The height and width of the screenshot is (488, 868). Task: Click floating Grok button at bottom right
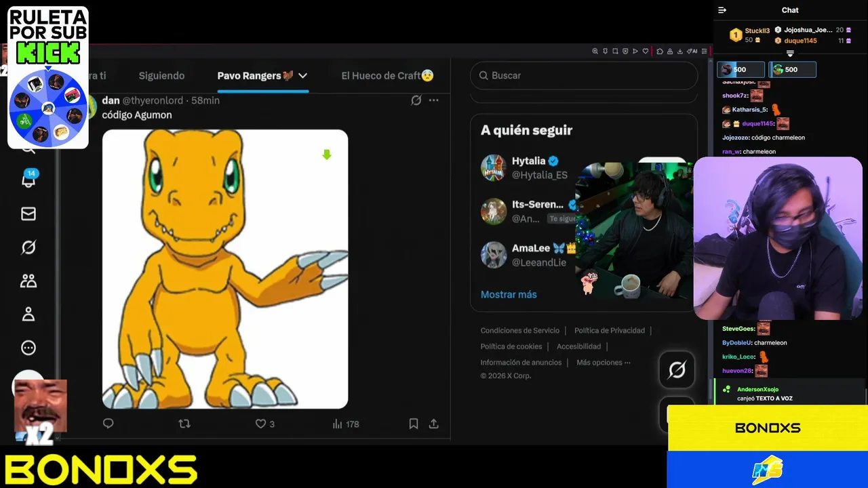coord(677,369)
